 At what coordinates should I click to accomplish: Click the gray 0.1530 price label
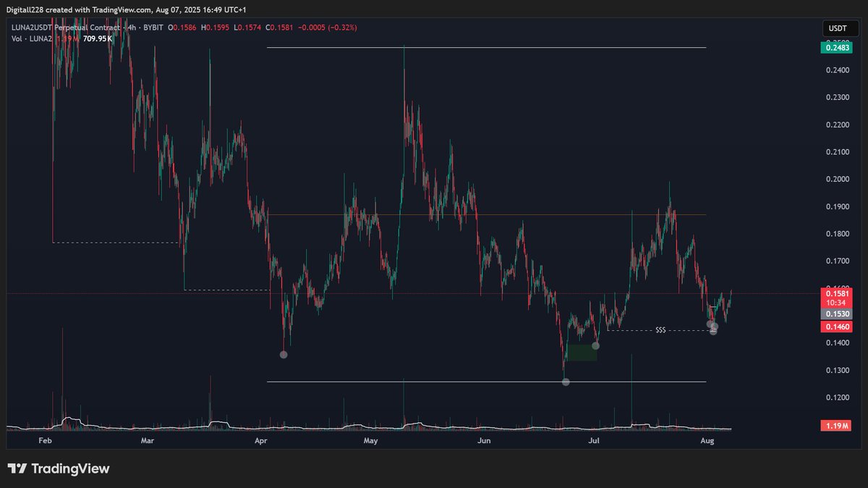point(837,314)
